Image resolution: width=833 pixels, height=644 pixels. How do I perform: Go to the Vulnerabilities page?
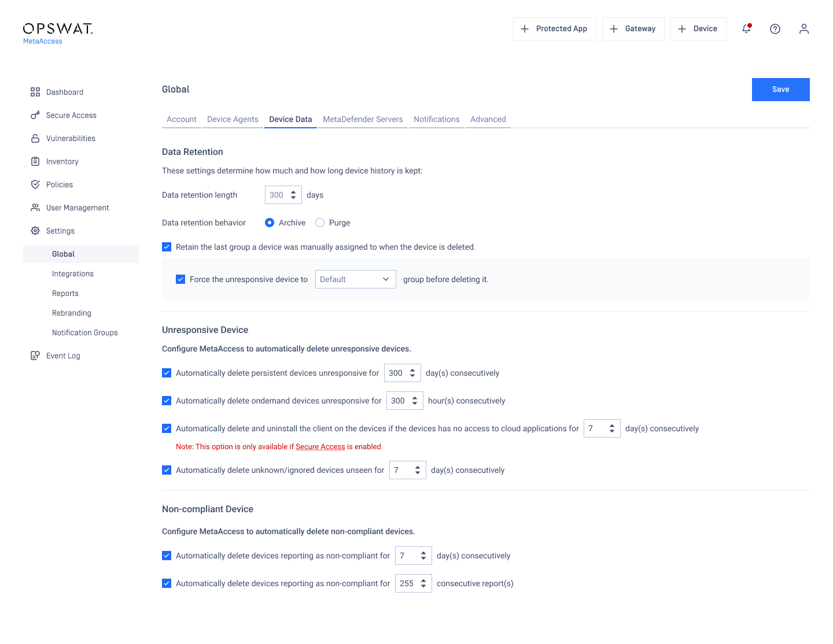(71, 138)
